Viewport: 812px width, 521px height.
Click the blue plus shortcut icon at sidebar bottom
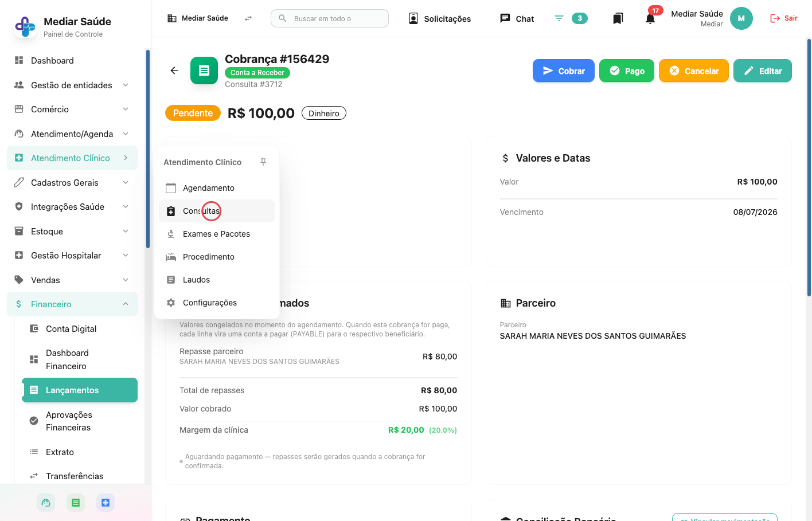click(x=106, y=503)
